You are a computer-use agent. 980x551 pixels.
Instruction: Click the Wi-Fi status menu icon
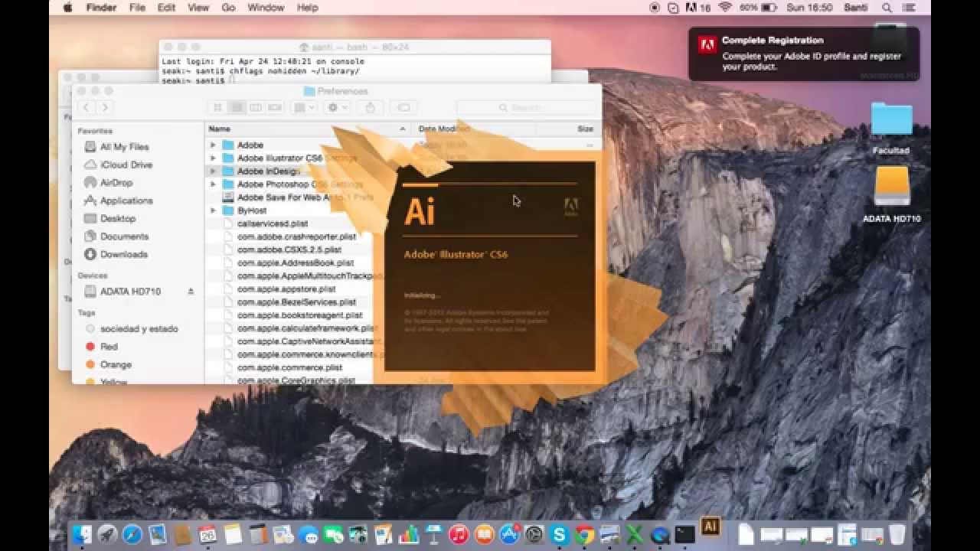pos(724,8)
